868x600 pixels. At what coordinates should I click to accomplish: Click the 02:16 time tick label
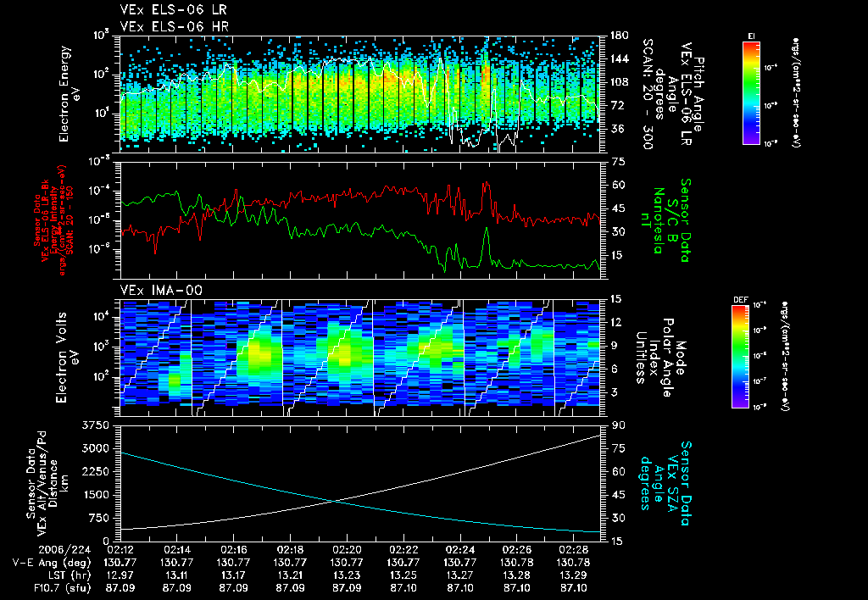click(234, 550)
